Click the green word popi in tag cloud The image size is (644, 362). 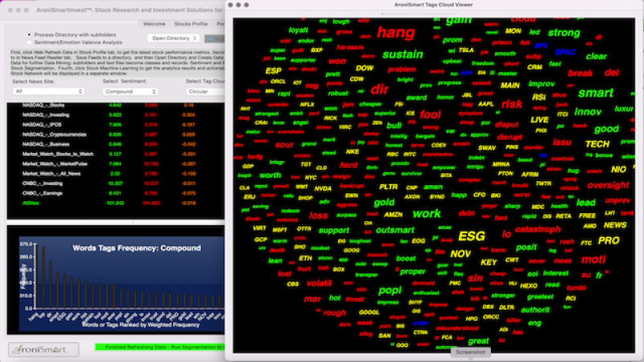[390, 290]
